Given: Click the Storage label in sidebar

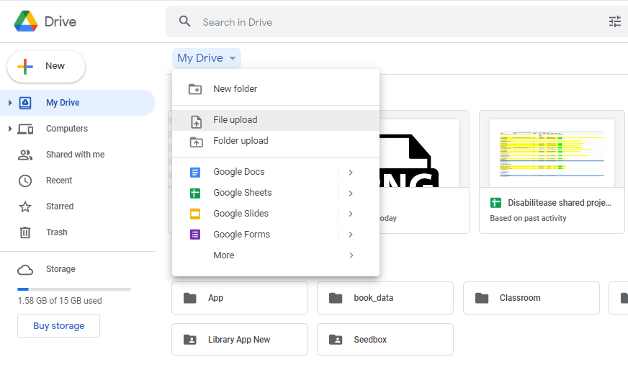Looking at the screenshot, I should coord(60,269).
